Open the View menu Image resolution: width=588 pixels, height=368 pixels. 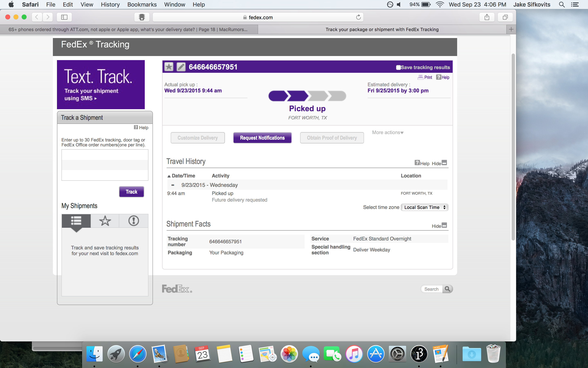coord(87,5)
